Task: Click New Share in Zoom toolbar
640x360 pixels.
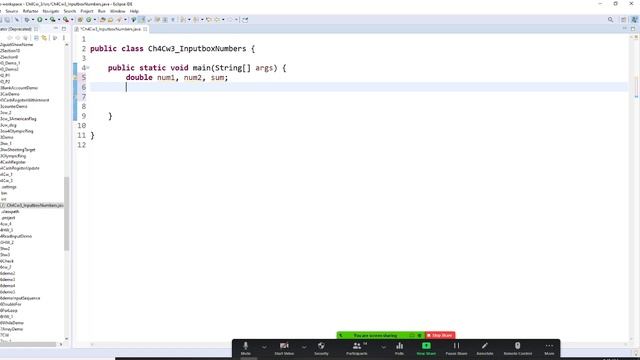Action: [426, 349]
